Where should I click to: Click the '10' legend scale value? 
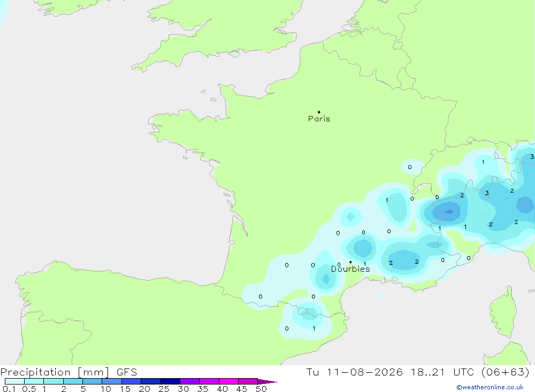coord(106,389)
